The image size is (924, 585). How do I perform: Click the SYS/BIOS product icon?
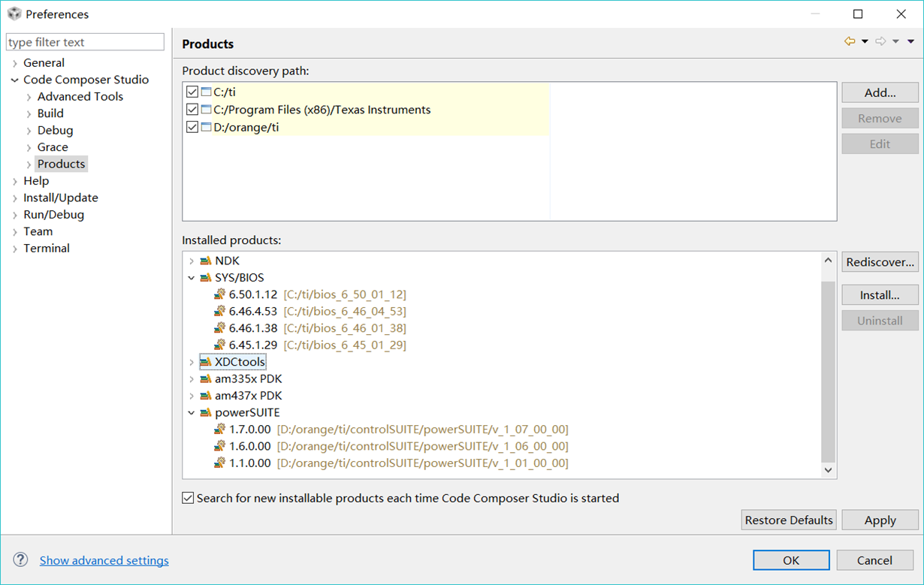click(x=206, y=278)
